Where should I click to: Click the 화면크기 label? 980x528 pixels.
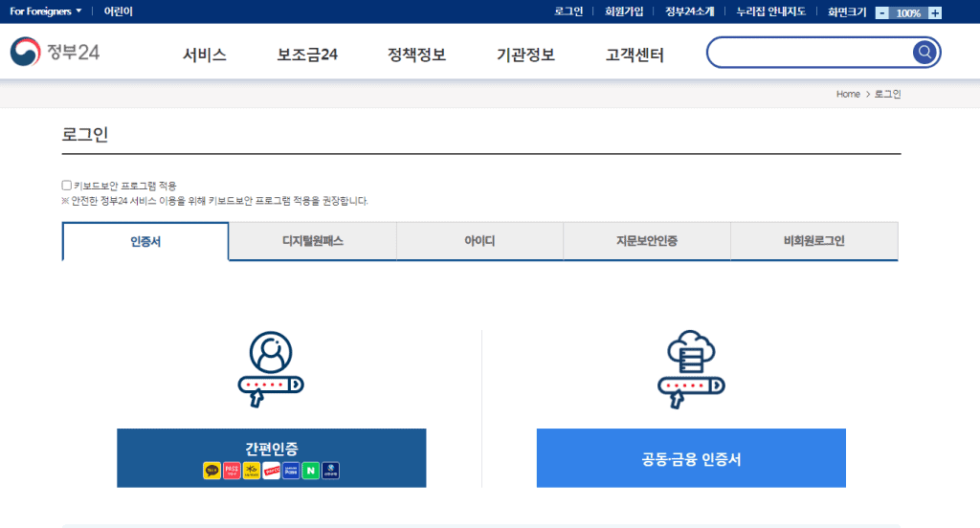click(847, 11)
